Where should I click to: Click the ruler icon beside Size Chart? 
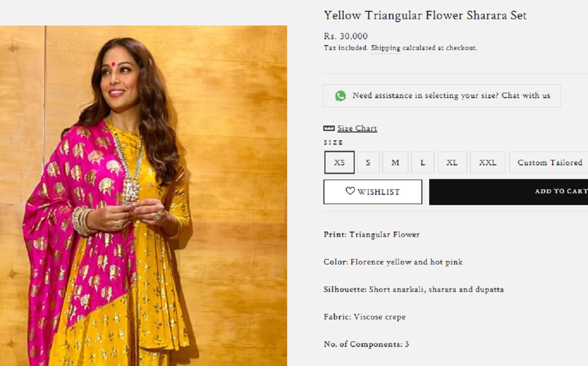(x=329, y=129)
